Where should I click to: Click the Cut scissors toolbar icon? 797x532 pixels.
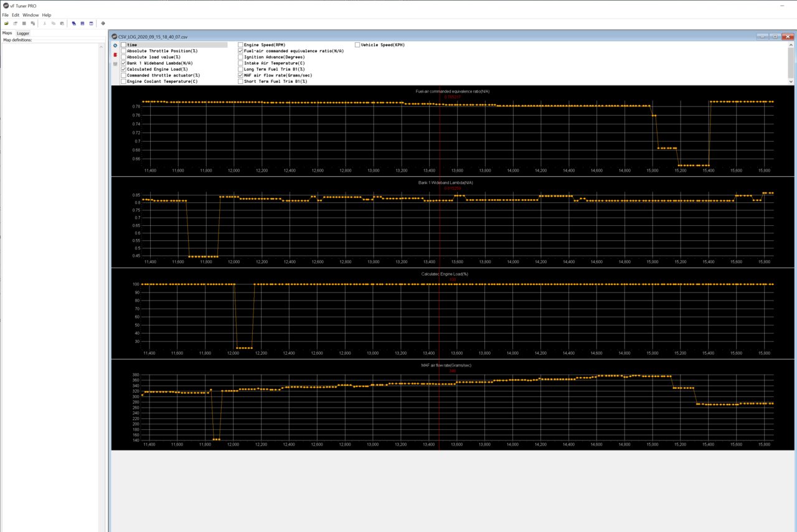tap(45, 23)
